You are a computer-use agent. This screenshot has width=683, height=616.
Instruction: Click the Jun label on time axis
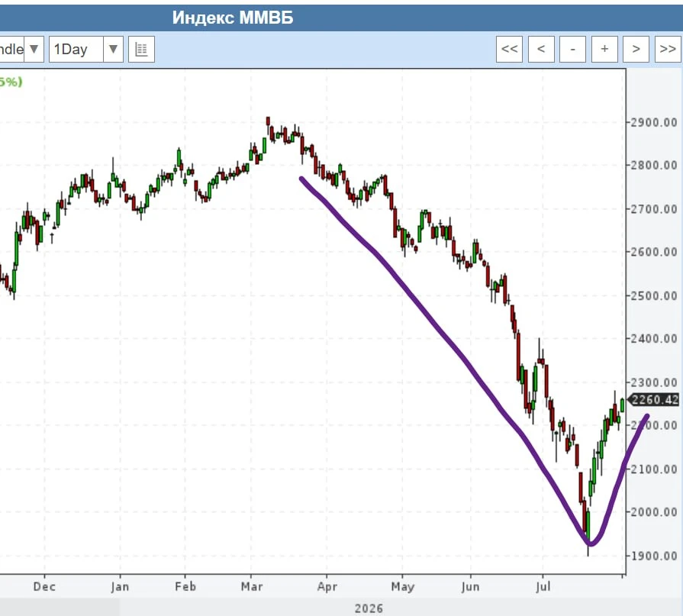coord(470,587)
